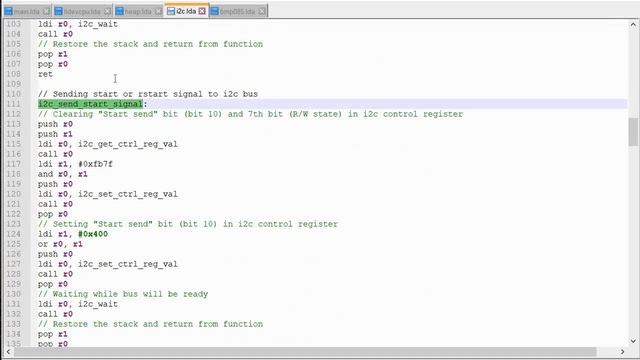Click "ldi r0, i2c_set_ctrl_reg_val" on line 127
The width and height of the screenshot is (640, 360).
coord(108,264)
